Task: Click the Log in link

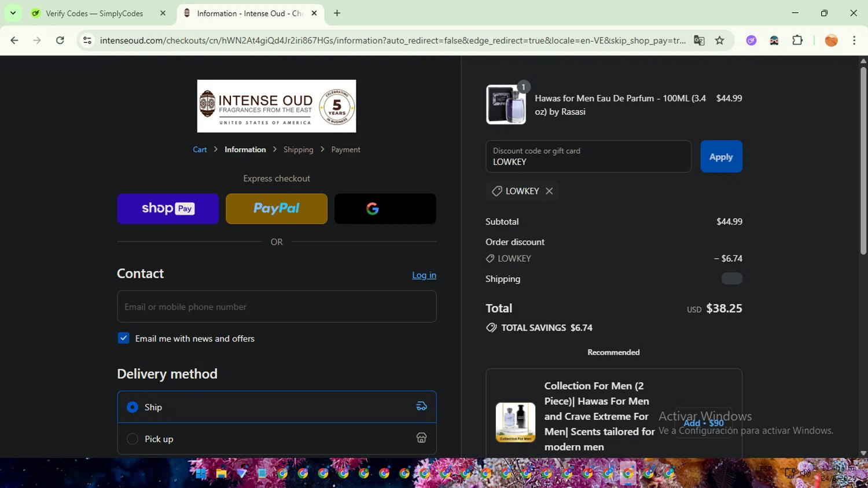Action: [x=424, y=275]
